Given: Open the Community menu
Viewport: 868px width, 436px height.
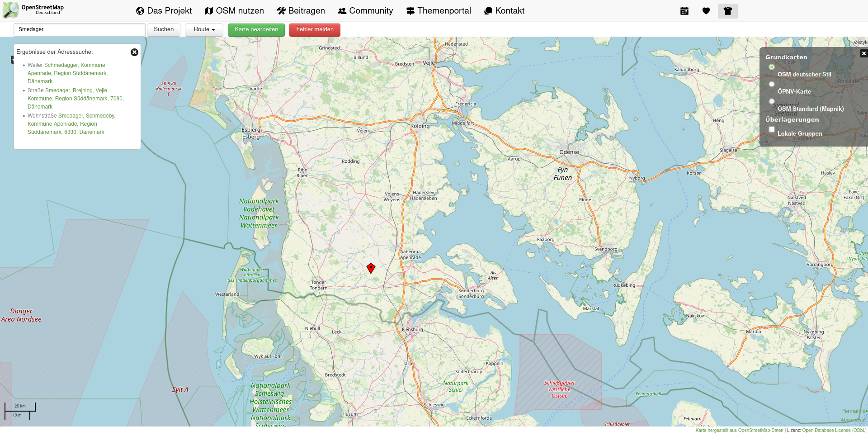Looking at the screenshot, I should tap(365, 11).
